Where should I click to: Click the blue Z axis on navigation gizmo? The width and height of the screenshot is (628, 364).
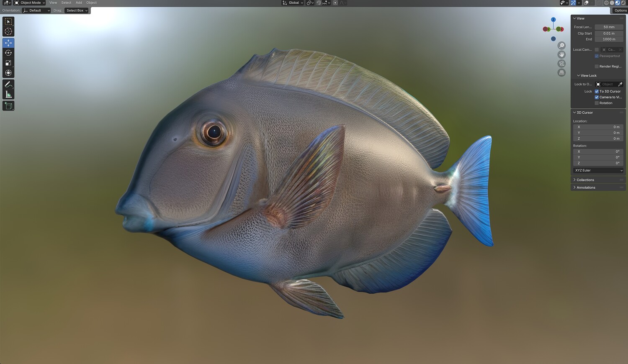(553, 20)
